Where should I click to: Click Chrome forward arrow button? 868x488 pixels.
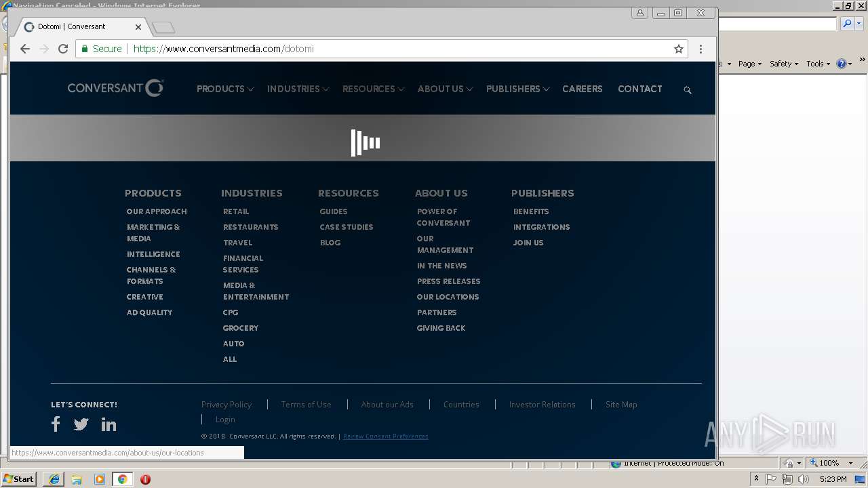point(44,49)
